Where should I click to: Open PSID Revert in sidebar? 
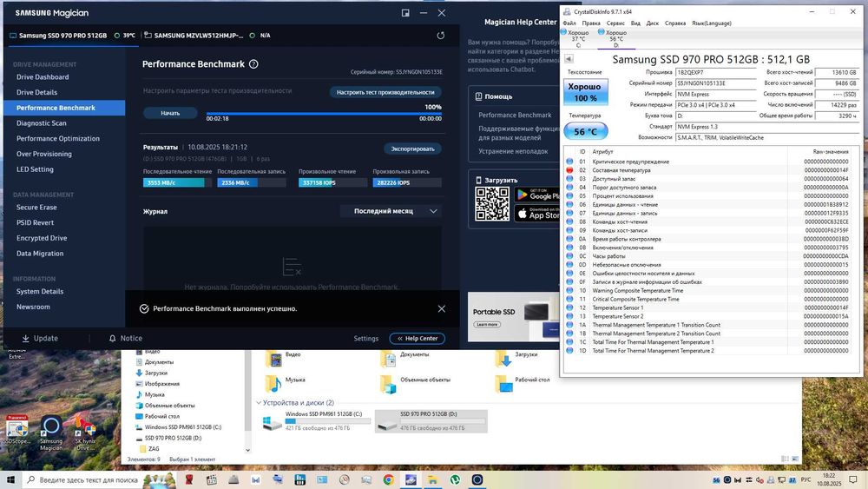35,222
